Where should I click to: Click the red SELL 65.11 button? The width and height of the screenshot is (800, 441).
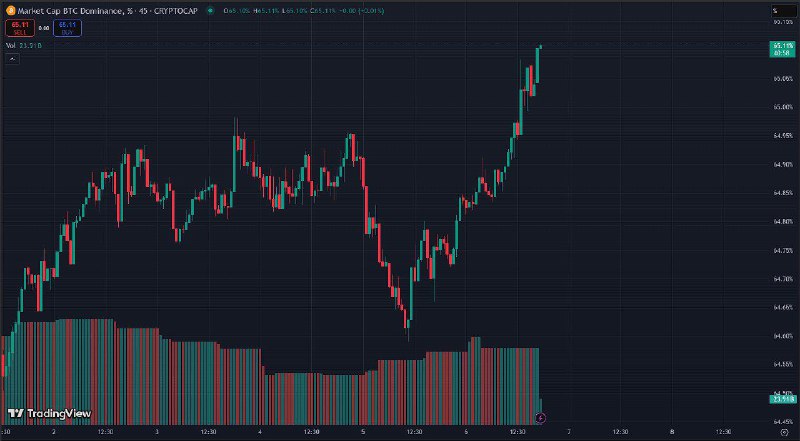(20, 28)
